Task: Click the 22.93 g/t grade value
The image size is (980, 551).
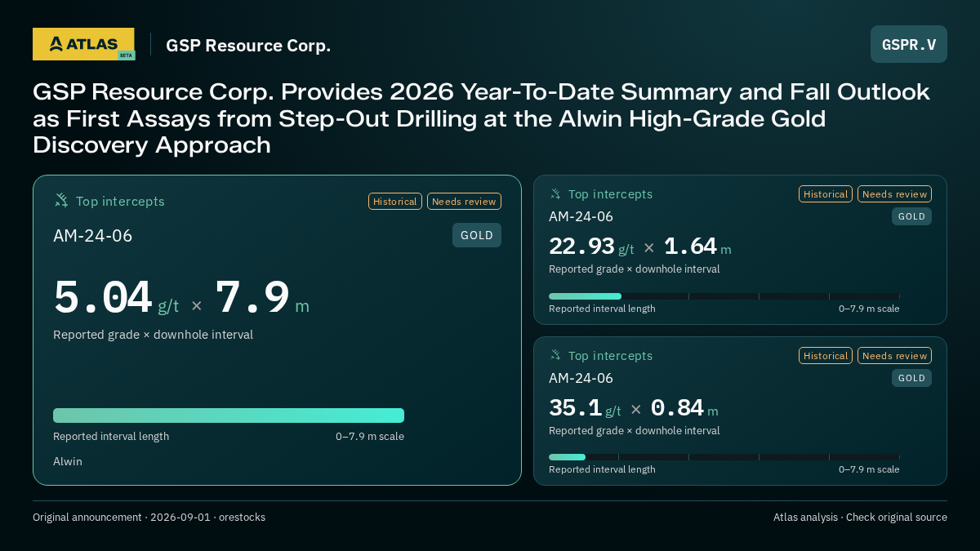Action: click(x=591, y=247)
